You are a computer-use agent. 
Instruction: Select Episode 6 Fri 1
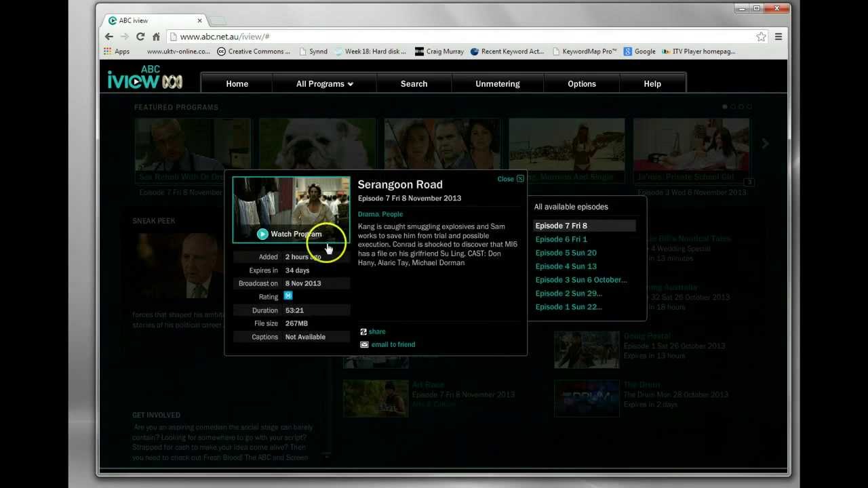(561, 239)
